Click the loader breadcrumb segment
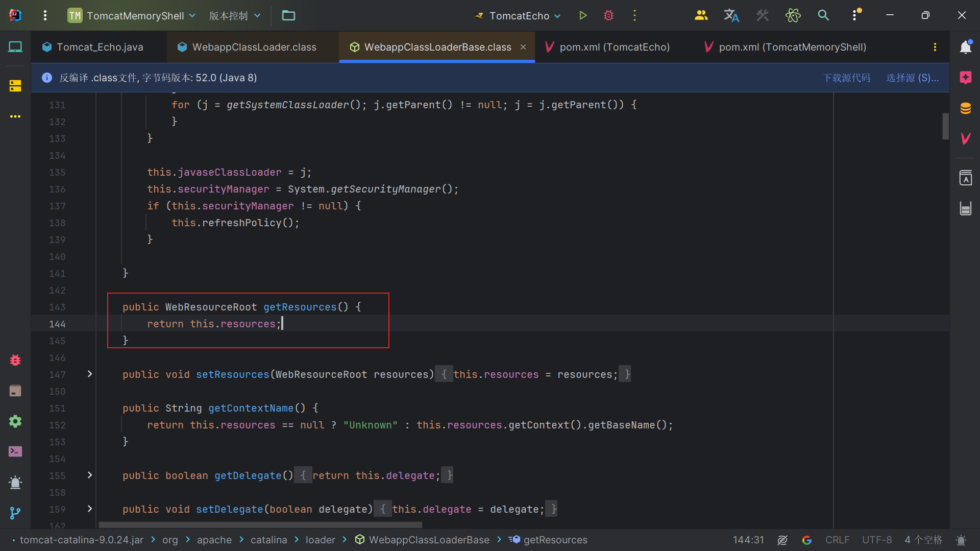Image resolution: width=980 pixels, height=551 pixels. [x=321, y=540]
